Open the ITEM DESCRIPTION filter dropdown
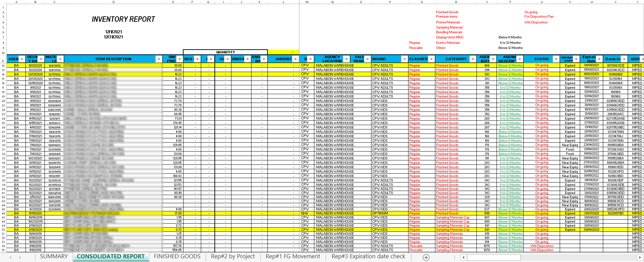The width and height of the screenshot is (644, 262). (158, 59)
